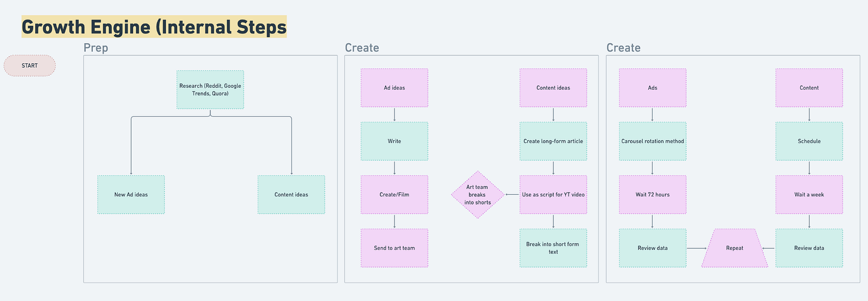Select Review data node below Wait a week
The image size is (868, 301).
(809, 248)
